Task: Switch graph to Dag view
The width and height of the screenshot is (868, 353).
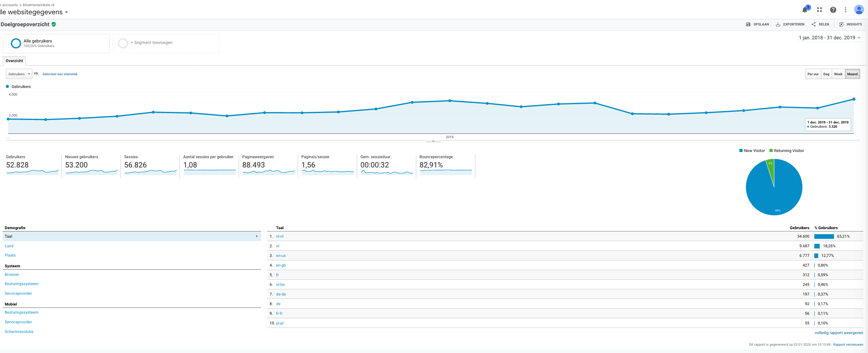Action: 826,74
